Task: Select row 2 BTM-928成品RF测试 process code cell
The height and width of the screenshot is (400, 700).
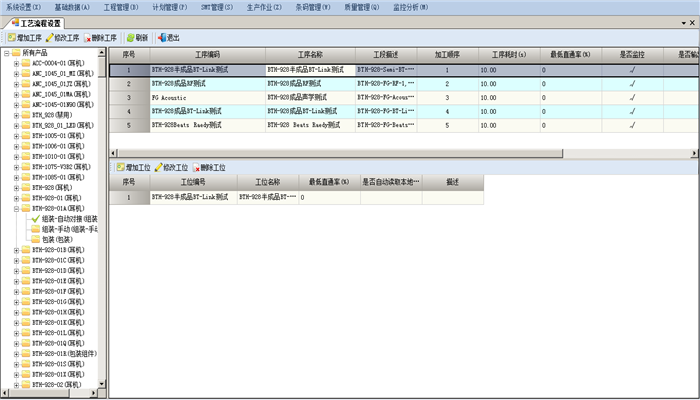Action: [x=207, y=84]
